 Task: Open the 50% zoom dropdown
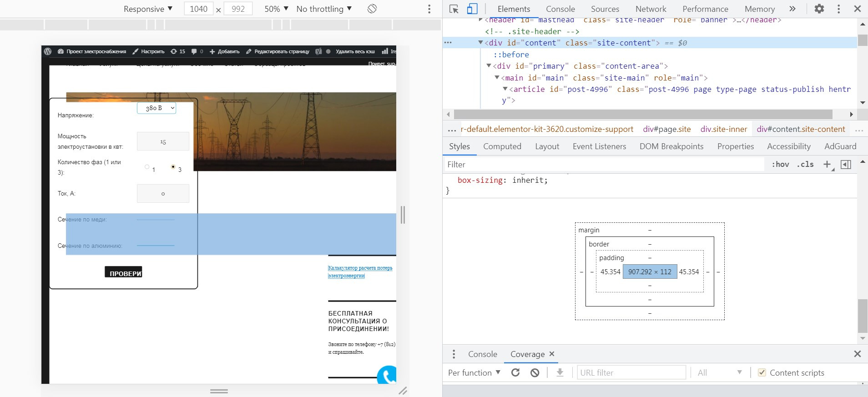pyautogui.click(x=277, y=9)
